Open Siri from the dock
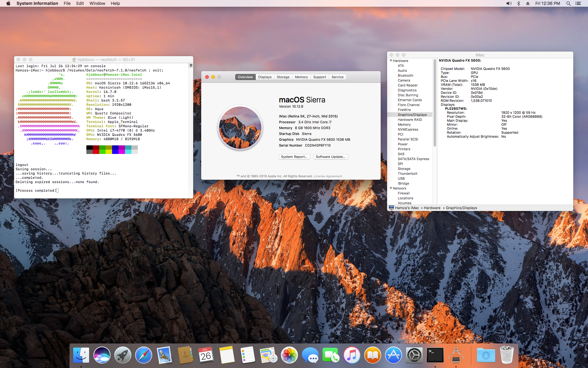The width and height of the screenshot is (588, 368). click(x=102, y=355)
